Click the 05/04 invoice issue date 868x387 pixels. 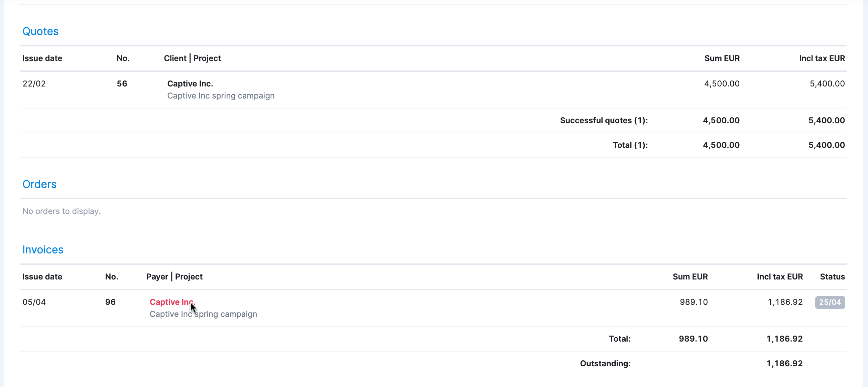[x=34, y=302]
